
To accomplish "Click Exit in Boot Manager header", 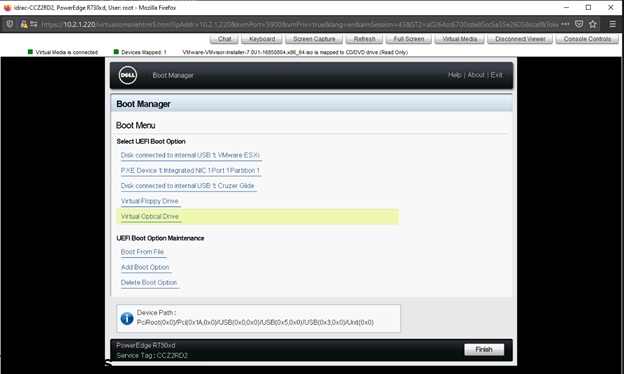I will 496,75.
